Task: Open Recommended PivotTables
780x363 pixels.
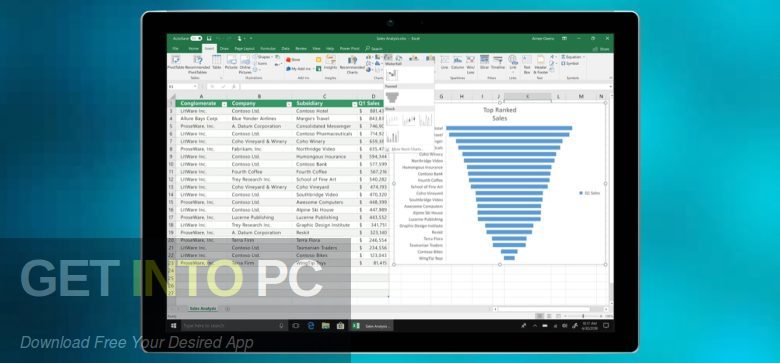Action: (198, 65)
